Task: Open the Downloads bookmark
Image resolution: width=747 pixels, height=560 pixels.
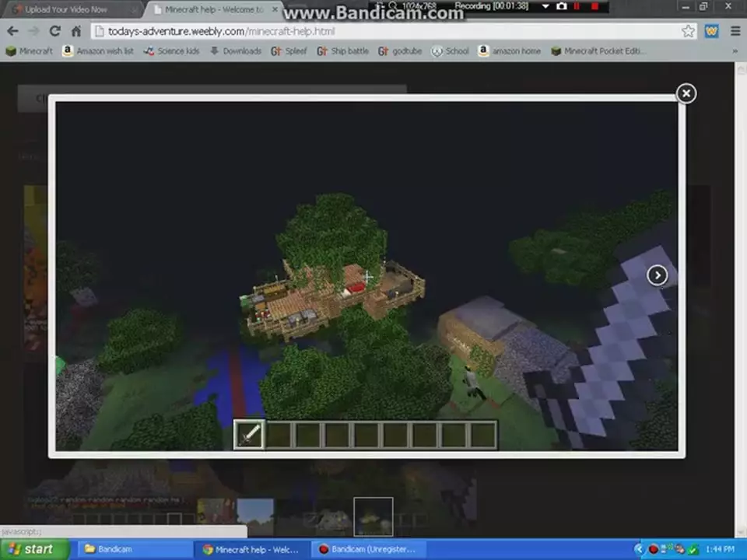Action: pyautogui.click(x=236, y=51)
